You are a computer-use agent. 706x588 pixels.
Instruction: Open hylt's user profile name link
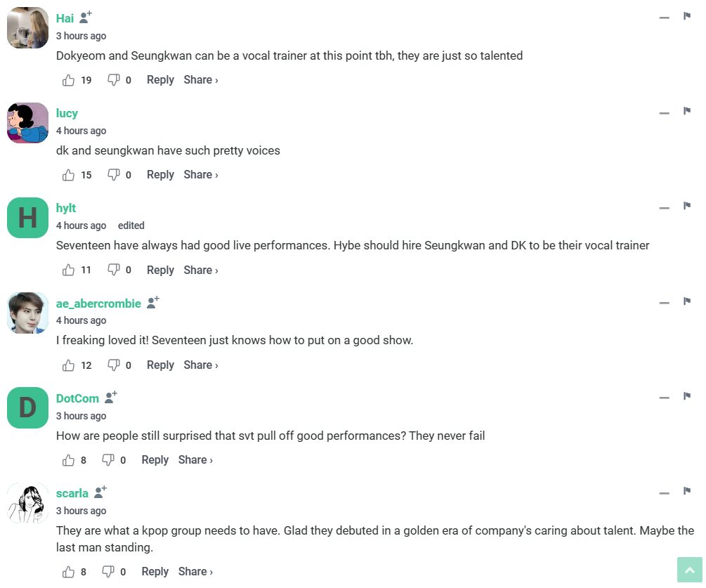(x=66, y=208)
